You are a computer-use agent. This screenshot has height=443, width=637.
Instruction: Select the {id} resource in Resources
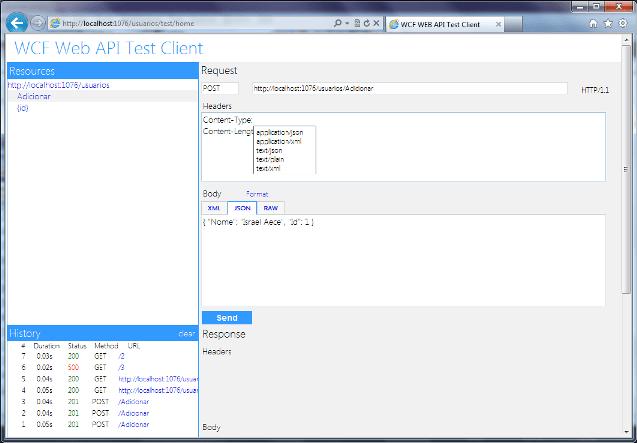[23, 108]
